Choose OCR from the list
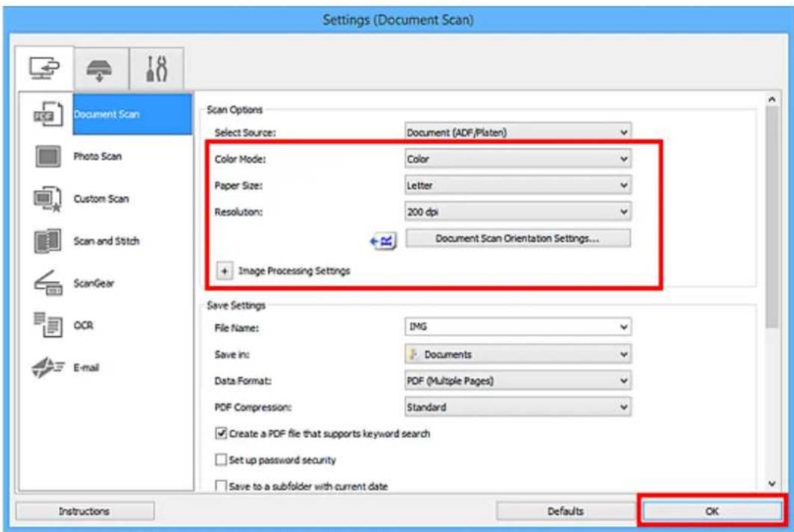Screen dimensions: 794x532 coord(83,325)
